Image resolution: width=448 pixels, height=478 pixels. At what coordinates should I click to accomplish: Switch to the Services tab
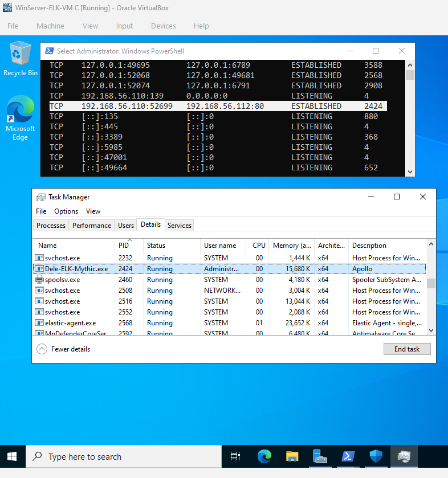[180, 225]
